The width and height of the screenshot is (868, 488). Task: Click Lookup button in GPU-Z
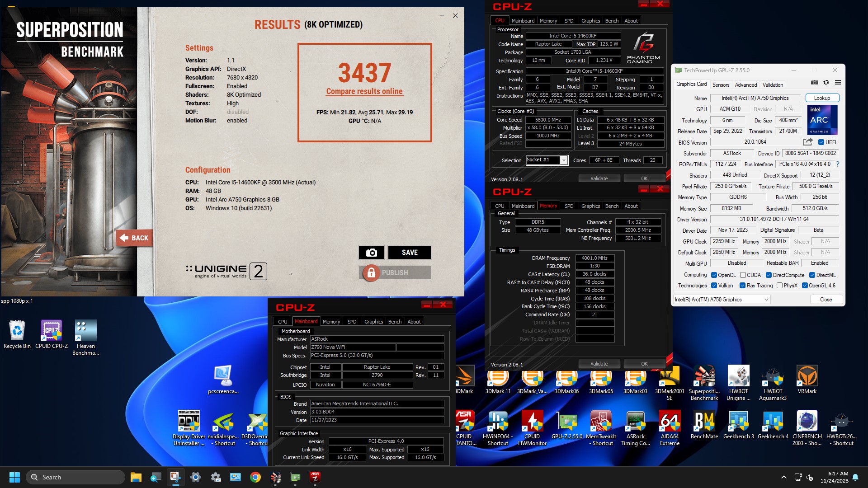click(822, 98)
